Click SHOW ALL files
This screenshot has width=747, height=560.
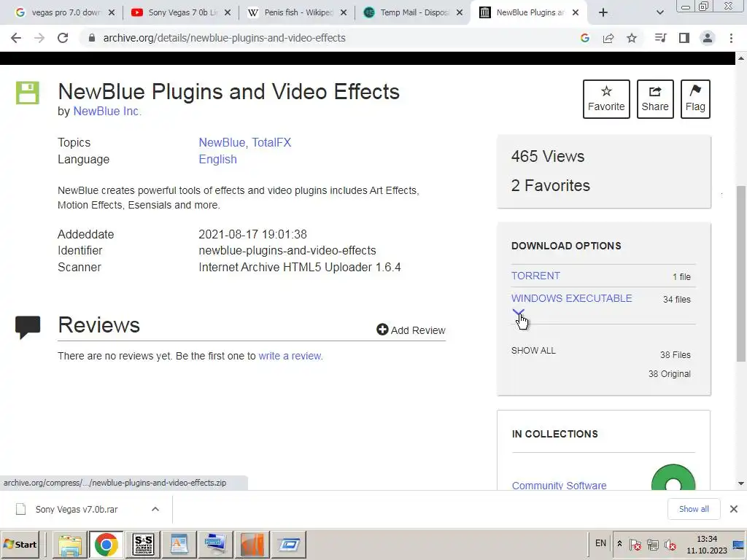tap(533, 351)
